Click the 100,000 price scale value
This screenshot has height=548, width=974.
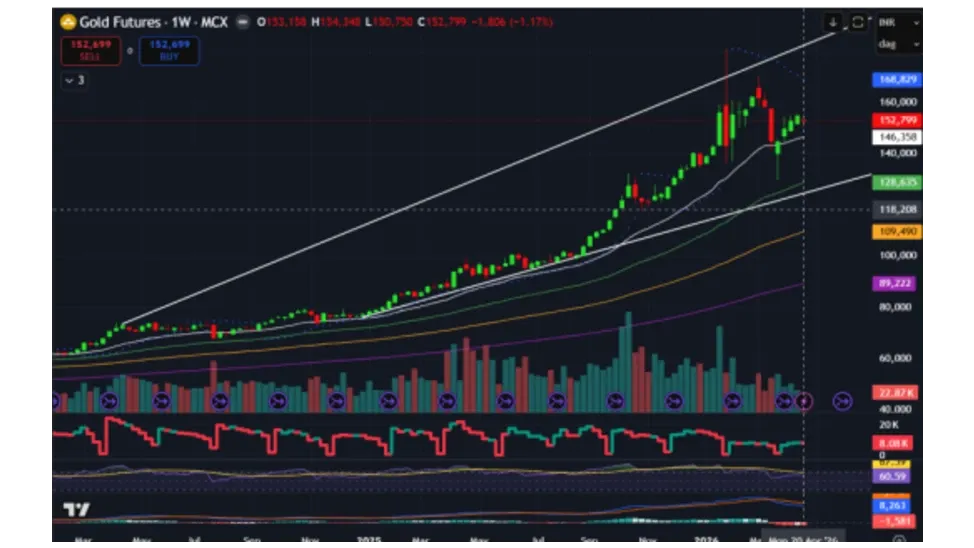tap(898, 255)
